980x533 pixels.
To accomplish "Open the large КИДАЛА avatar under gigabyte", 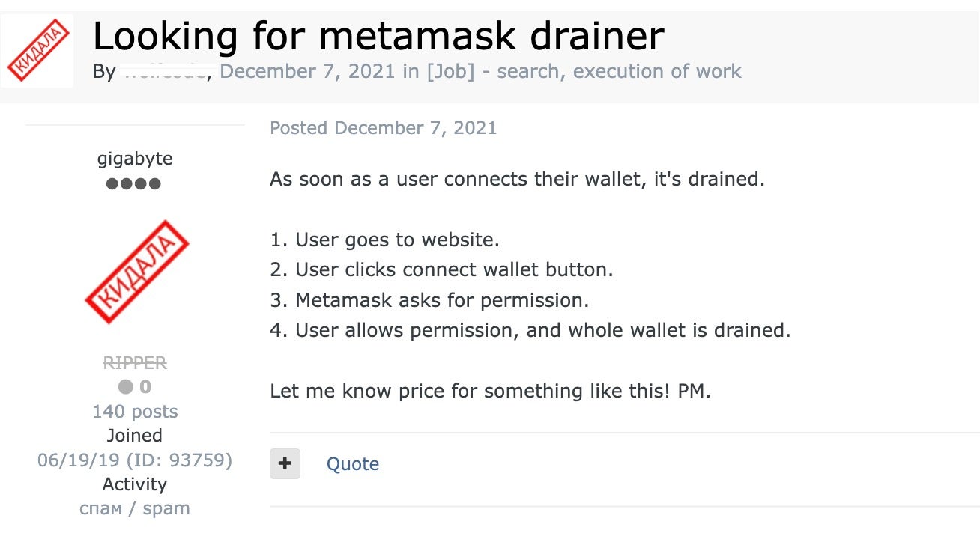I will pos(136,271).
